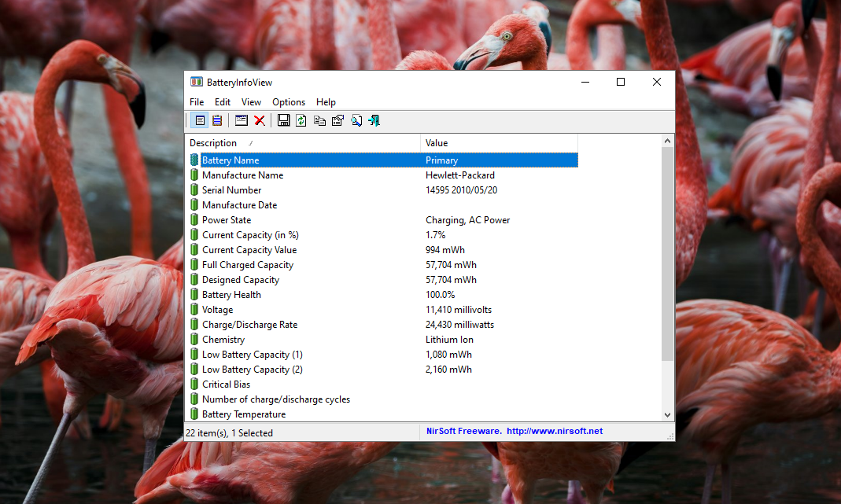This screenshot has height=504, width=841.
Task: Copy selected items using toolbar copy icon
Action: pyautogui.click(x=319, y=120)
